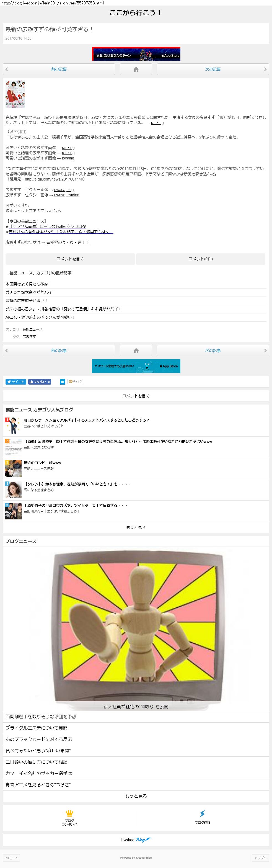This screenshot has width=272, height=868.
Task: Click the Twitter ツイート share button
Action: coord(16,382)
